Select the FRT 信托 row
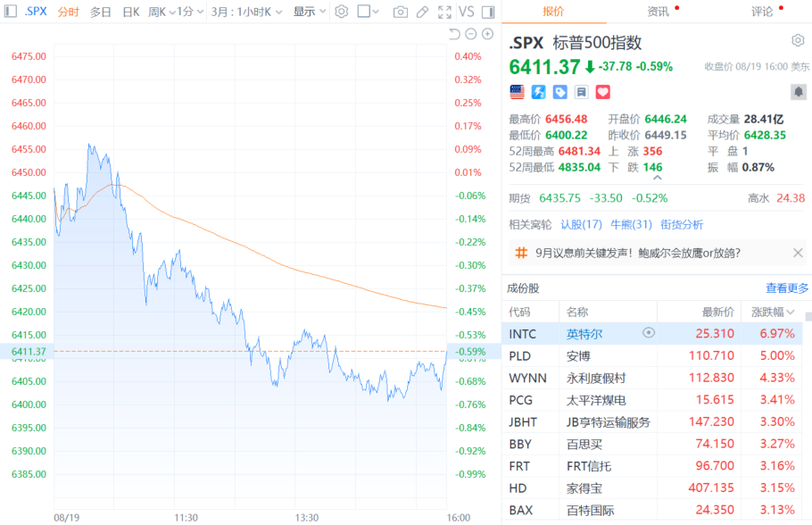 pyautogui.click(x=652, y=466)
